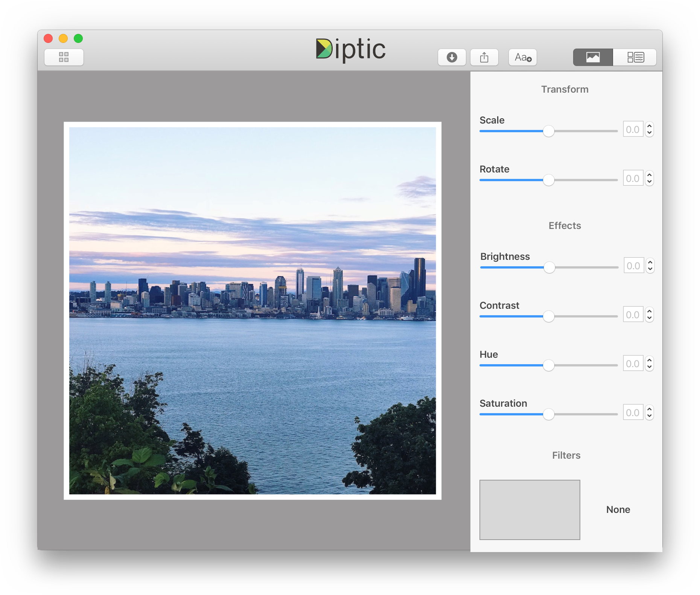This screenshot has width=700, height=595.
Task: Click the Contrast slider handle
Action: click(549, 316)
